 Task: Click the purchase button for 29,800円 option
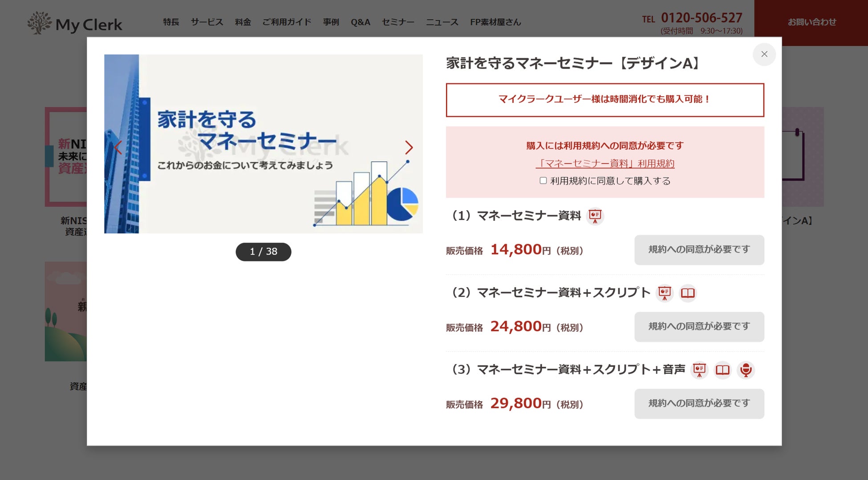click(x=699, y=404)
